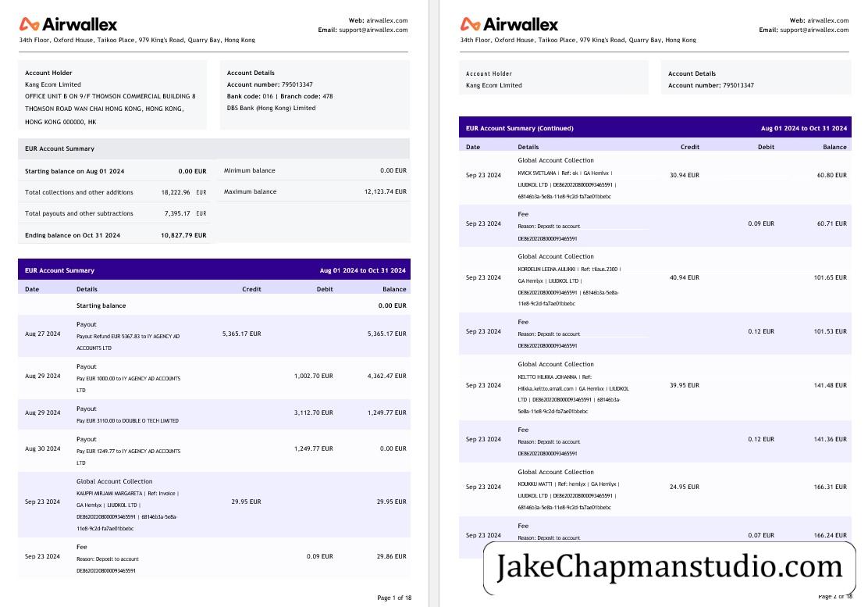
Task: Click support@airwallex.com email on page 1
Action: click(x=373, y=30)
